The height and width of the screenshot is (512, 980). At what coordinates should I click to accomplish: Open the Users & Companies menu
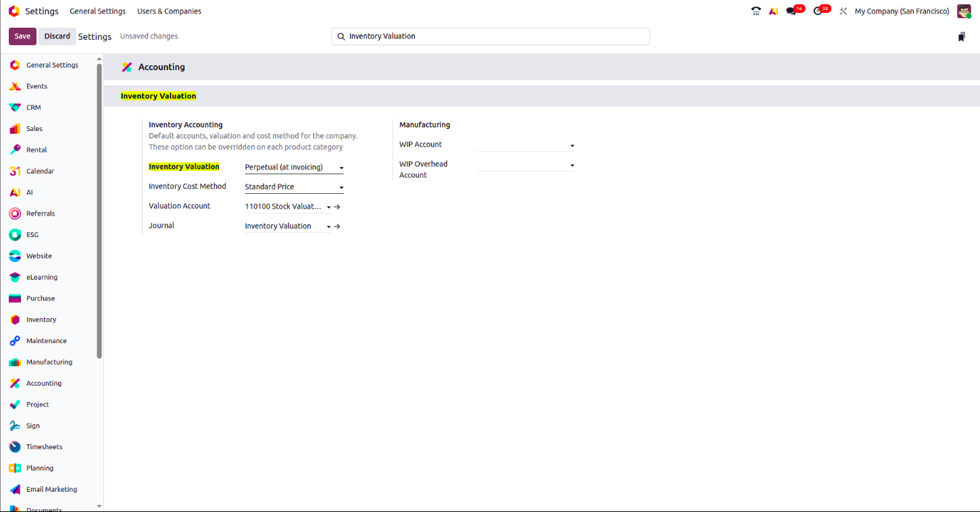(x=169, y=11)
